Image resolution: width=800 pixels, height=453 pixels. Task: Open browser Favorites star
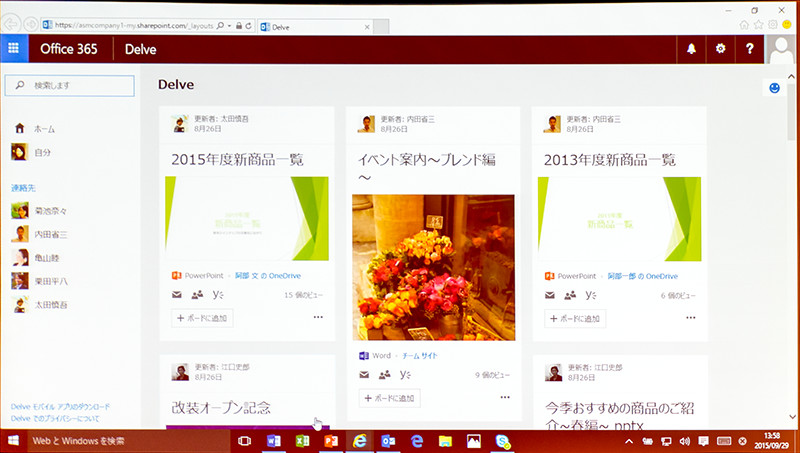[x=759, y=24]
